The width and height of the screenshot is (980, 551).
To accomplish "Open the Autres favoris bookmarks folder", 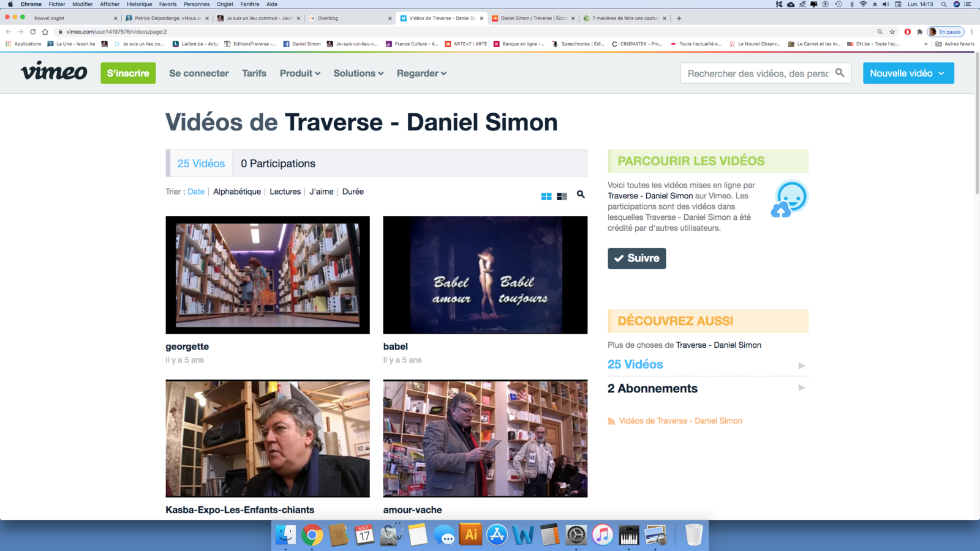I will pos(955,44).
